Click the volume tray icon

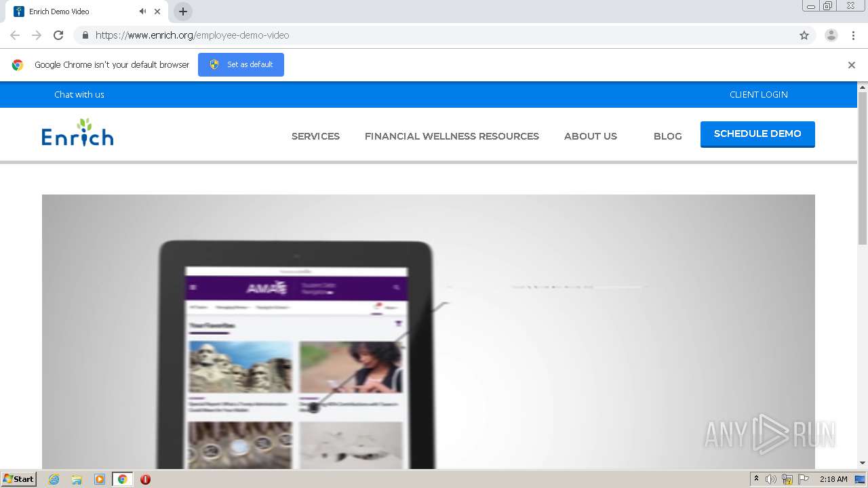(771, 479)
